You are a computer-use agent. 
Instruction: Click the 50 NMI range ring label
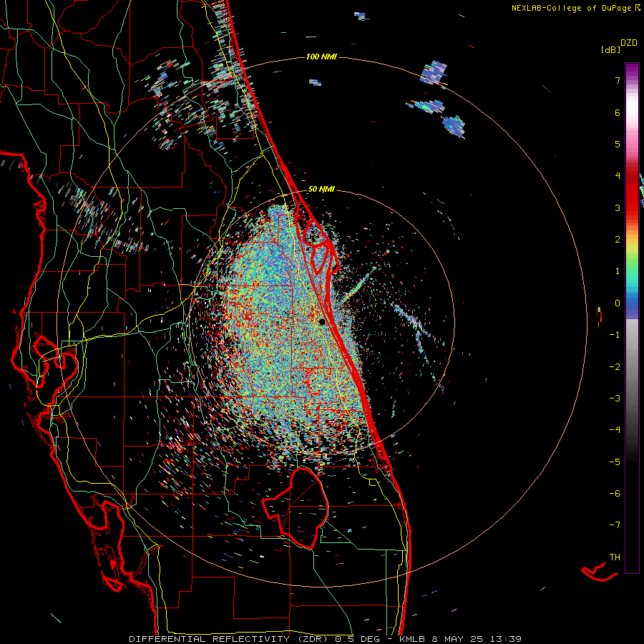coord(321,189)
